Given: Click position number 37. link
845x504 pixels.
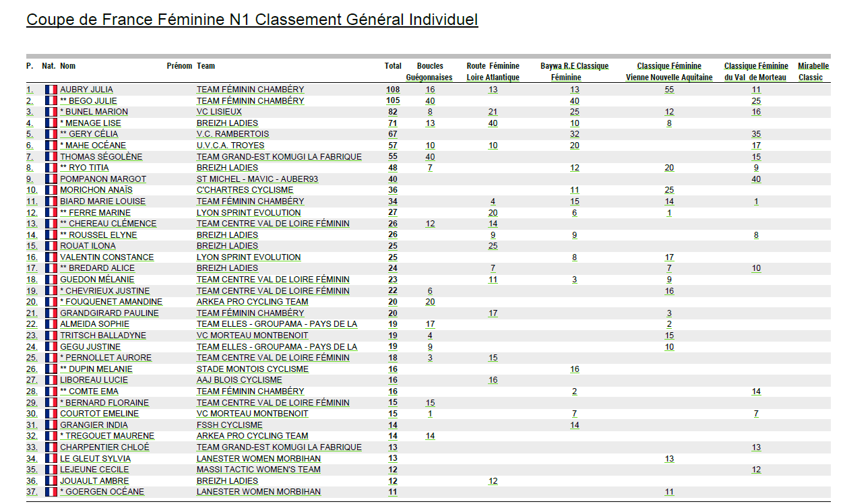Looking at the screenshot, I should (x=32, y=492).
